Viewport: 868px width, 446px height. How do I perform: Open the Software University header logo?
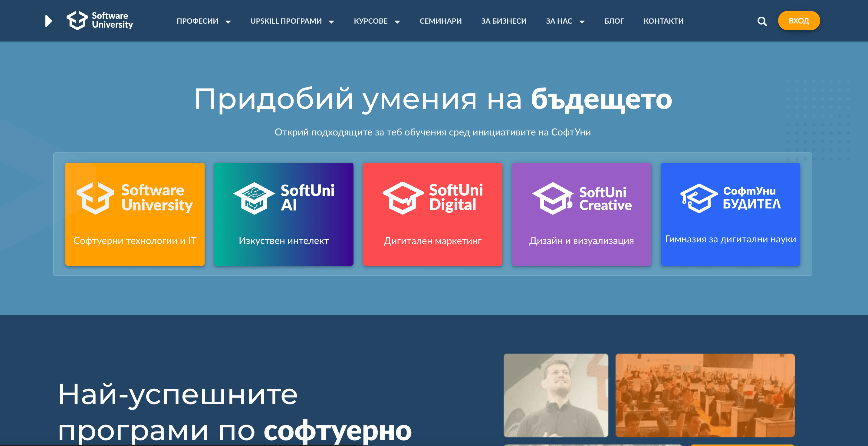99,21
